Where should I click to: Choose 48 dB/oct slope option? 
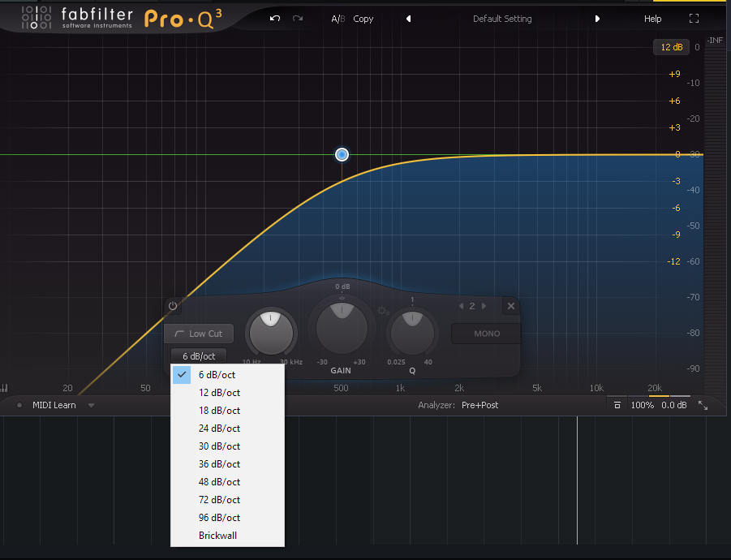click(227, 481)
